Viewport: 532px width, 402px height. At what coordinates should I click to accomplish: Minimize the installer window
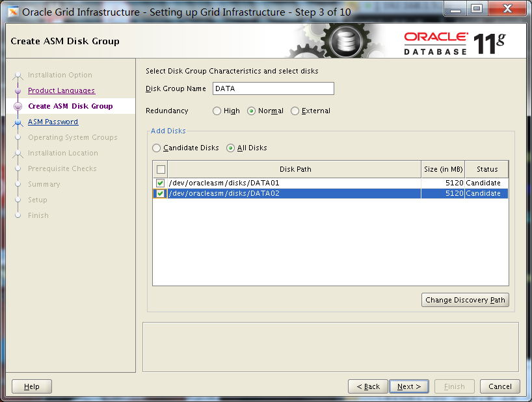point(455,9)
